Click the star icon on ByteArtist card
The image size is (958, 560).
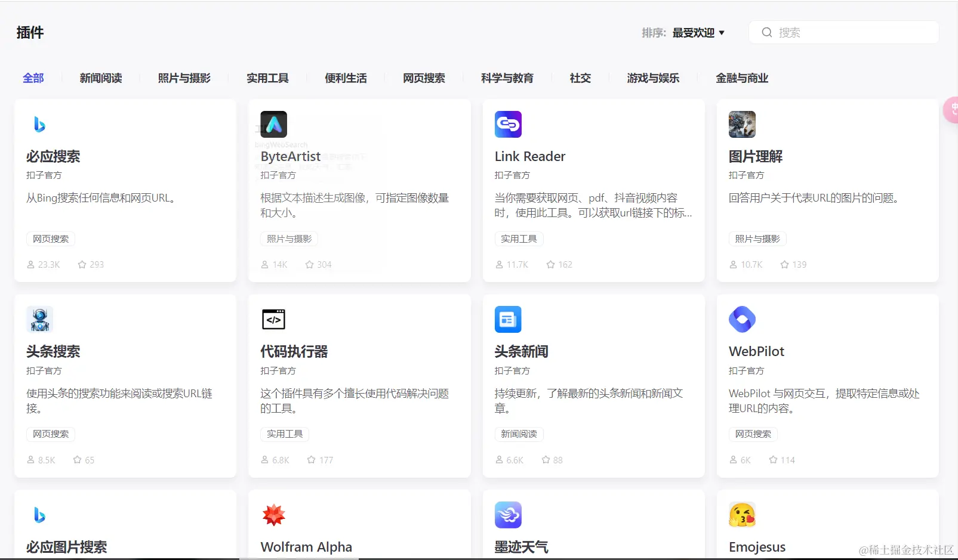point(309,264)
